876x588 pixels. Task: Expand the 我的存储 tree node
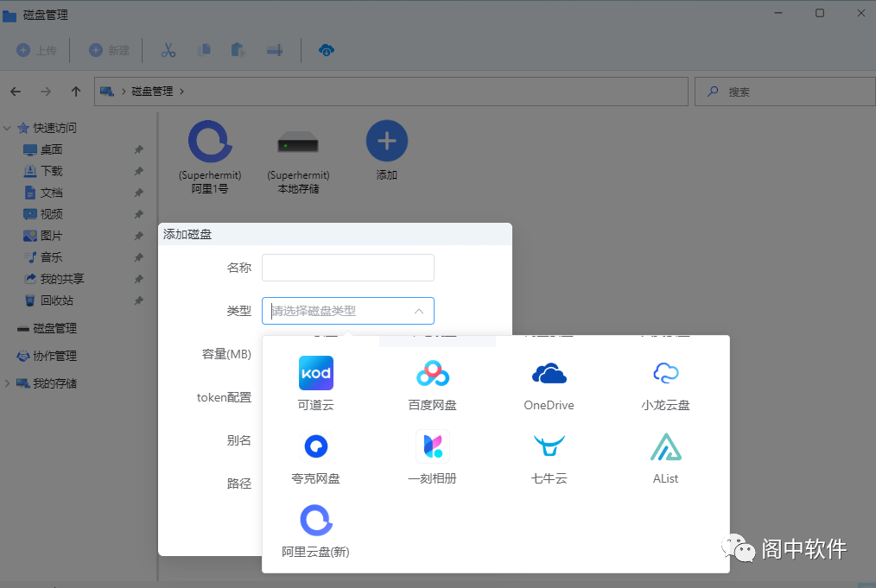7,383
